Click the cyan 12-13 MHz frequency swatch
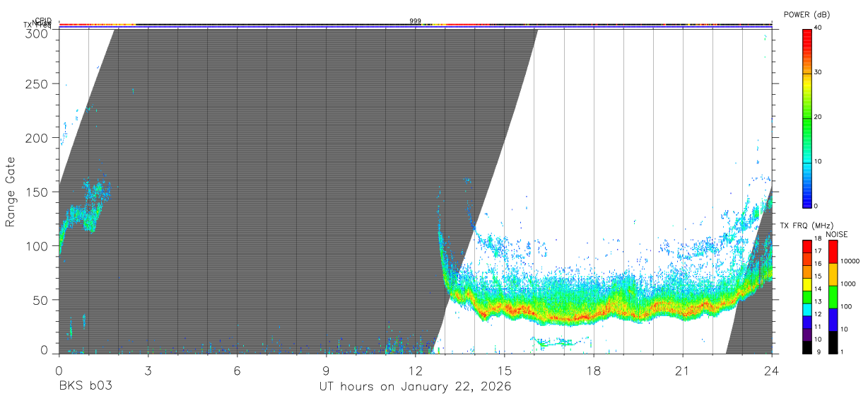The width and height of the screenshot is (868, 401). (x=807, y=310)
